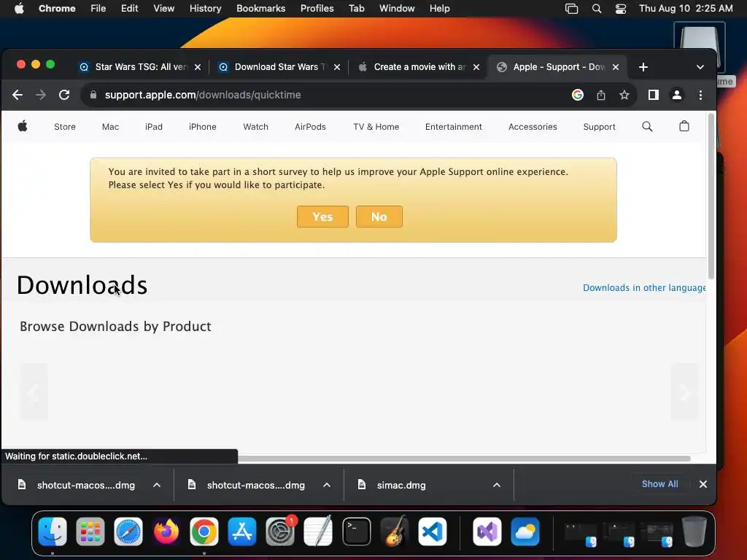Open Chrome three-dot menu

coord(700,95)
